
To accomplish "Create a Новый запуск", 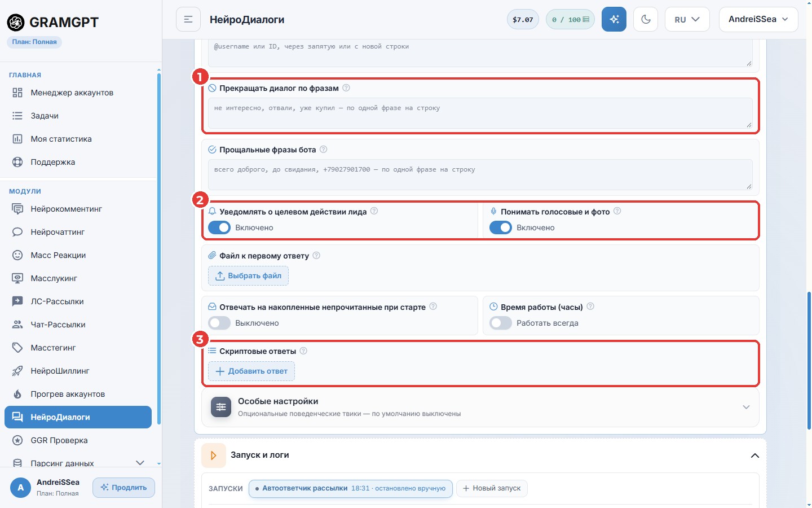I will click(x=492, y=488).
